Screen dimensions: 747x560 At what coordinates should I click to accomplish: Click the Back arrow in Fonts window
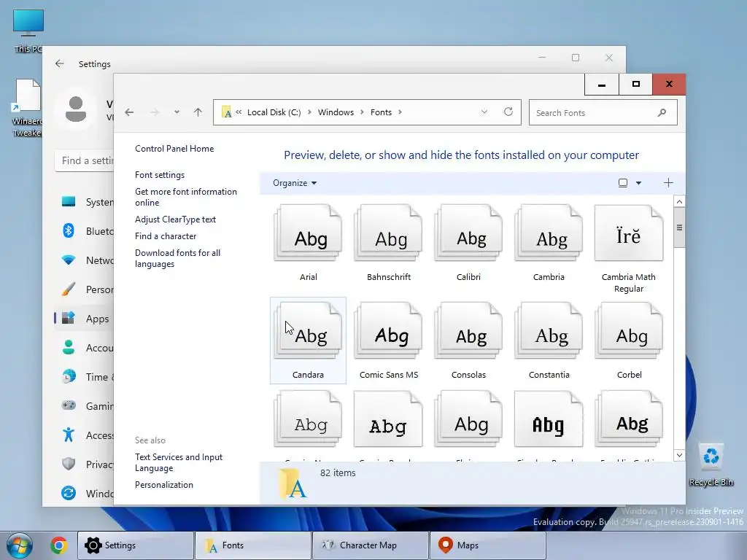[x=129, y=112]
